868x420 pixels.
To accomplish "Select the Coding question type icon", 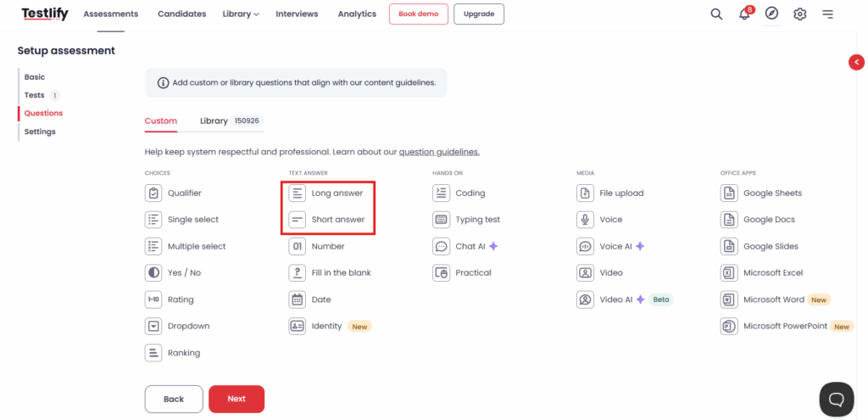I will point(441,193).
